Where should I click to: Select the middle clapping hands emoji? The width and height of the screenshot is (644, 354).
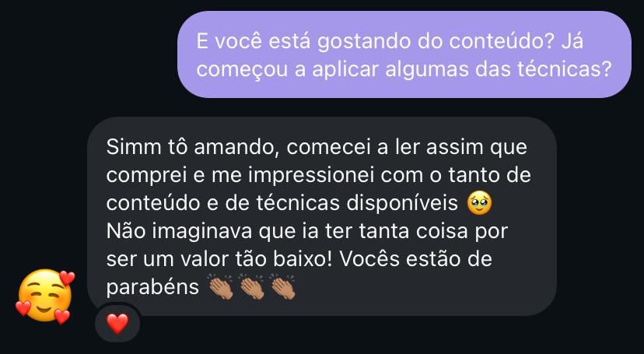(252, 287)
